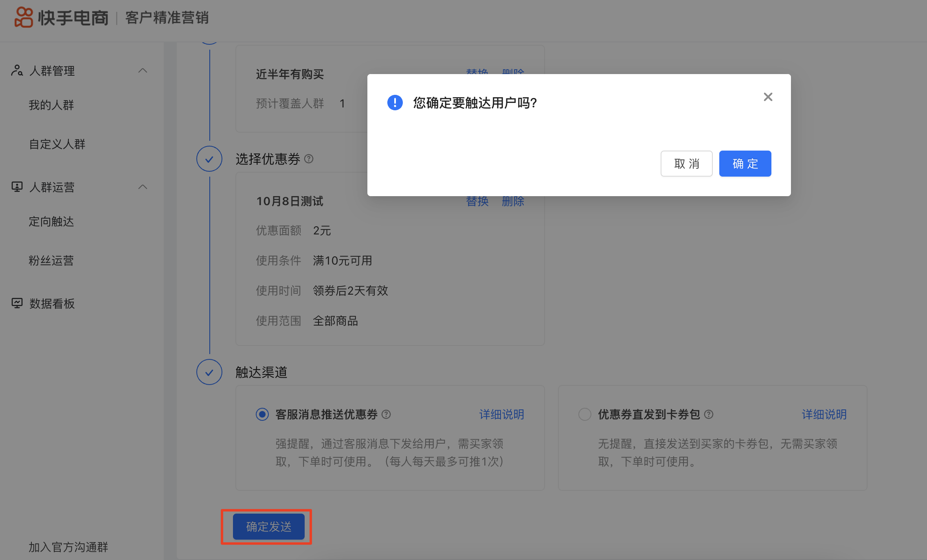Click help icon beside 优惠券直发到卡券包
927x560 pixels.
(709, 414)
